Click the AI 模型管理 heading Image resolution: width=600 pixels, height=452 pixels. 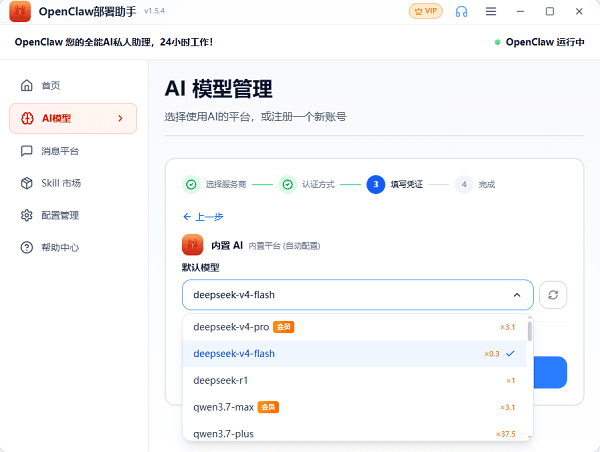pos(218,88)
